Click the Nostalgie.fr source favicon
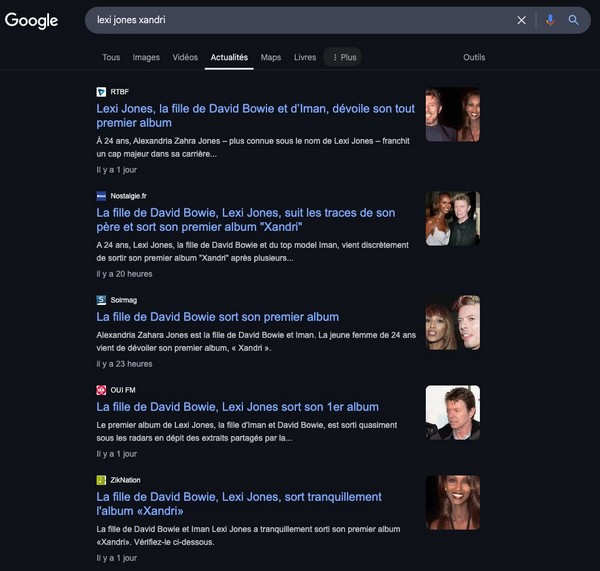The height and width of the screenshot is (571, 600). point(101,196)
